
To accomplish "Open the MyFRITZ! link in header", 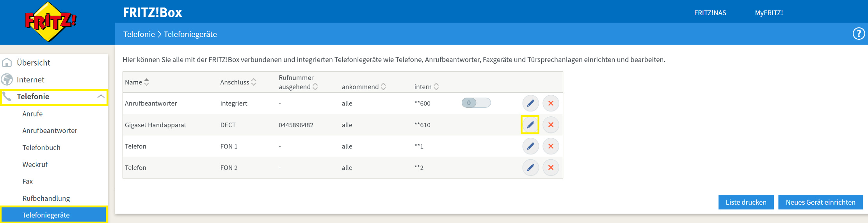I will click(x=768, y=13).
